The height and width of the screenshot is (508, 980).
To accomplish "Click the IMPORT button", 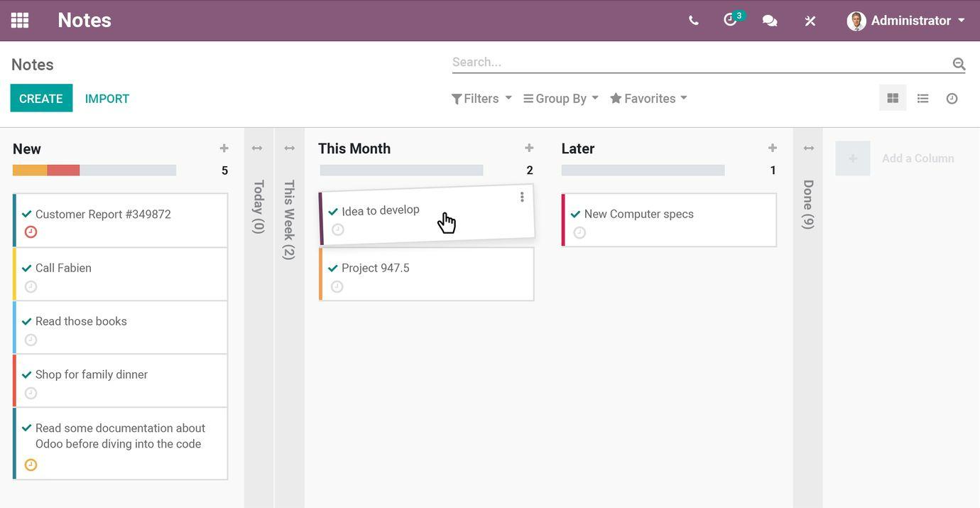I will [107, 99].
